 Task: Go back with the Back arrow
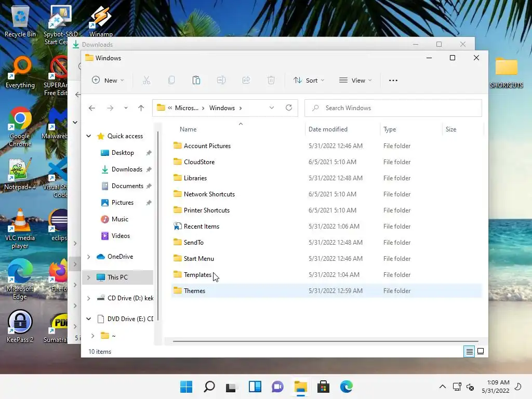(91, 108)
